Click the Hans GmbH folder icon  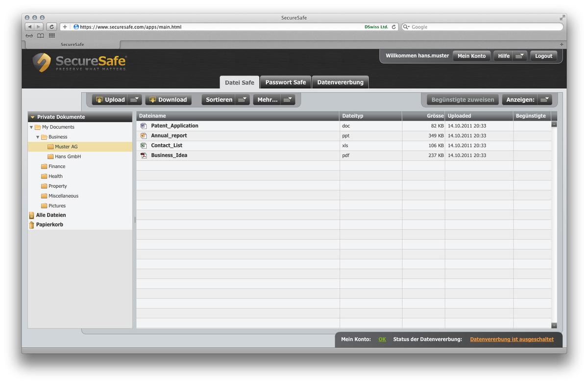tap(50, 156)
